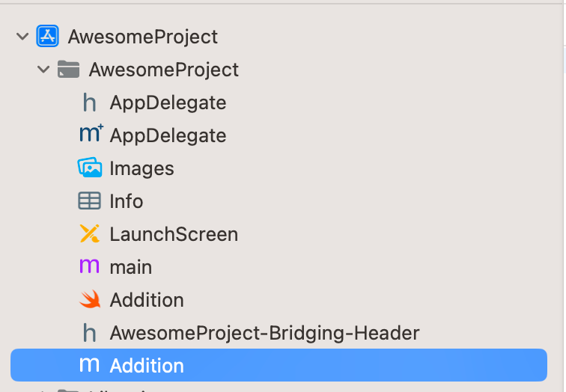Click the purple main file icon
The width and height of the screenshot is (566, 392).
pyautogui.click(x=89, y=266)
